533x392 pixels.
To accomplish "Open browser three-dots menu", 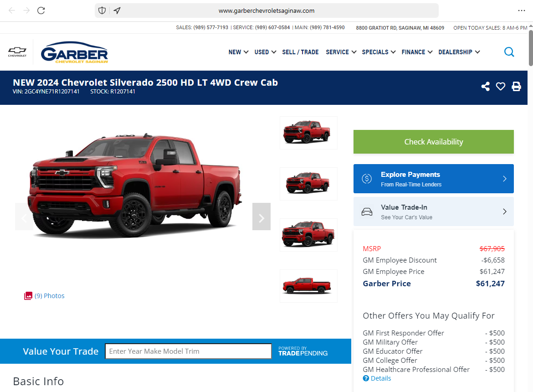I will point(522,10).
